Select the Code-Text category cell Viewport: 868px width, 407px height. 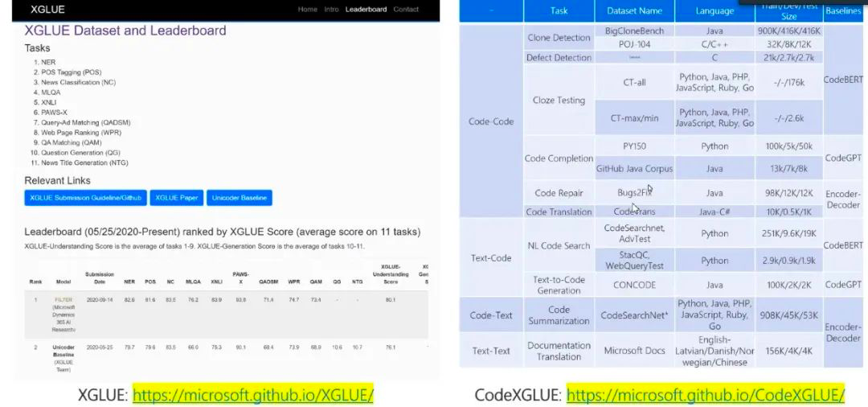pyautogui.click(x=491, y=315)
